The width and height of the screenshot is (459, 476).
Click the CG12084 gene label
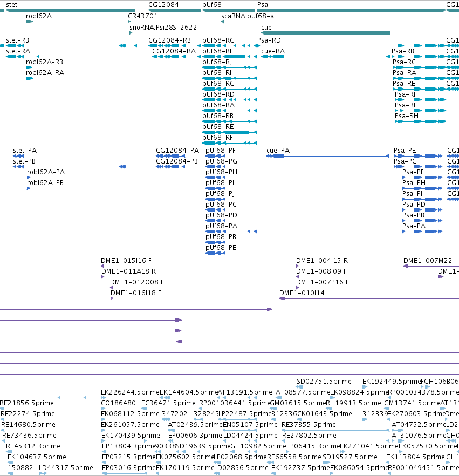(x=163, y=5)
